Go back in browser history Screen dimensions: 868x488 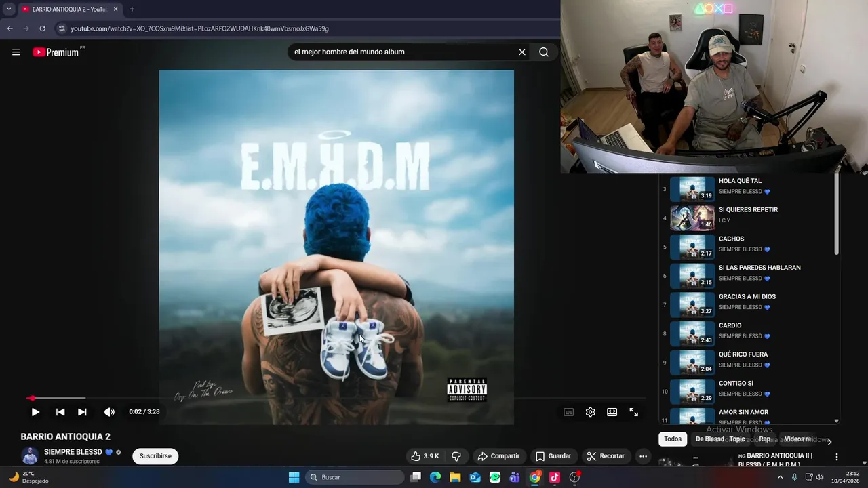9,28
